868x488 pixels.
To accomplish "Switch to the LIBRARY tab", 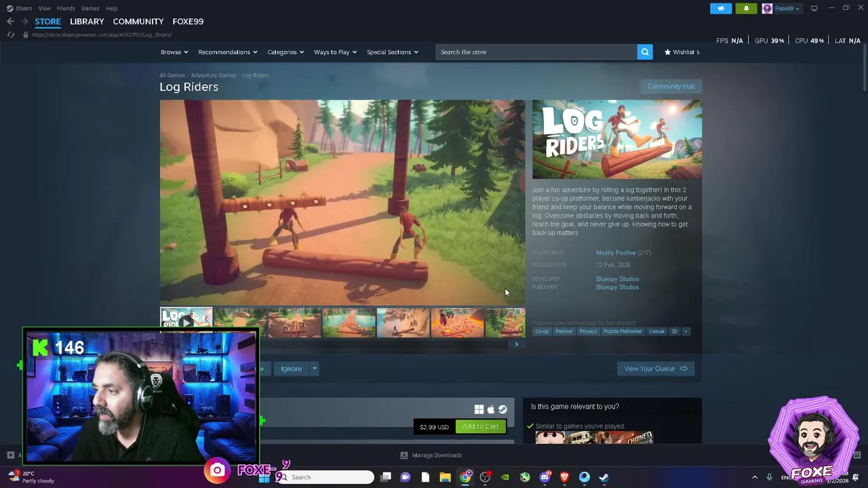I will point(87,22).
